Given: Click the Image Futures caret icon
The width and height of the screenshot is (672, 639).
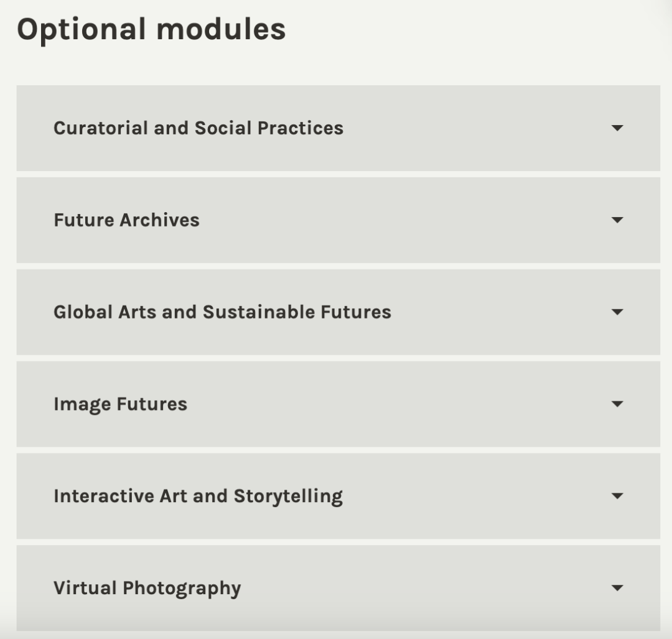Looking at the screenshot, I should click(x=617, y=404).
